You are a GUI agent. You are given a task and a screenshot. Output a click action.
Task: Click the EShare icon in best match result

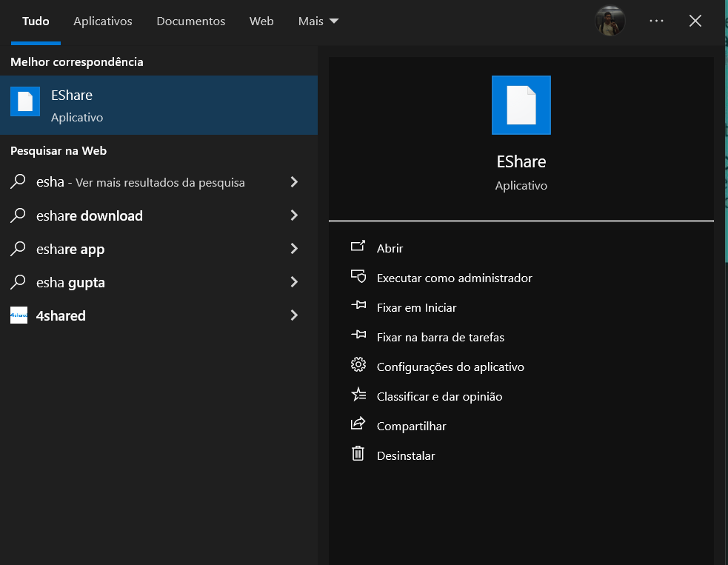tap(25, 101)
